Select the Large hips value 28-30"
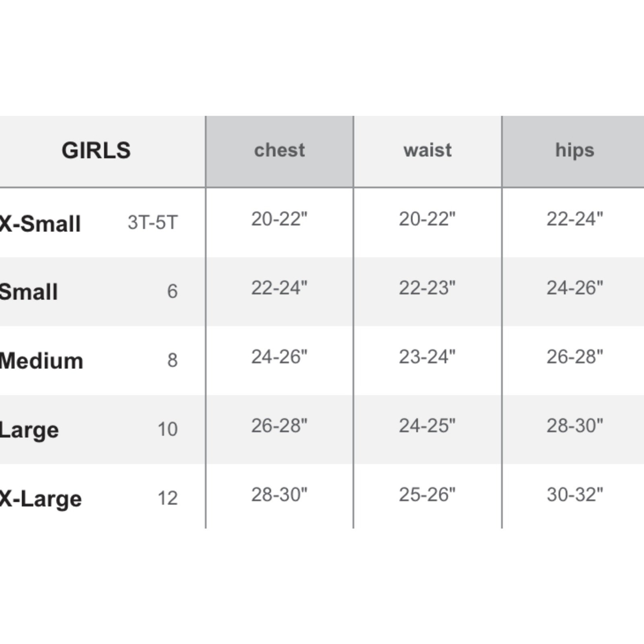This screenshot has width=644, height=644. pos(574,426)
